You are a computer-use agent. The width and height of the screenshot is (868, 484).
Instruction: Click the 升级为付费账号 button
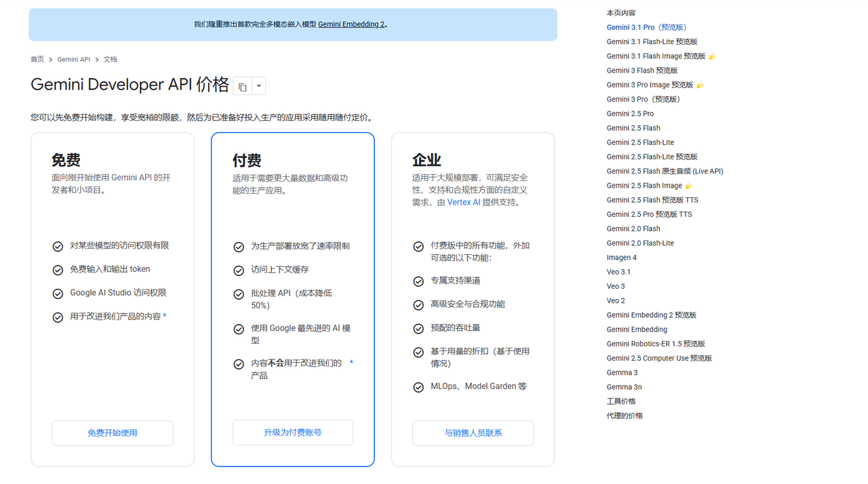[293, 432]
